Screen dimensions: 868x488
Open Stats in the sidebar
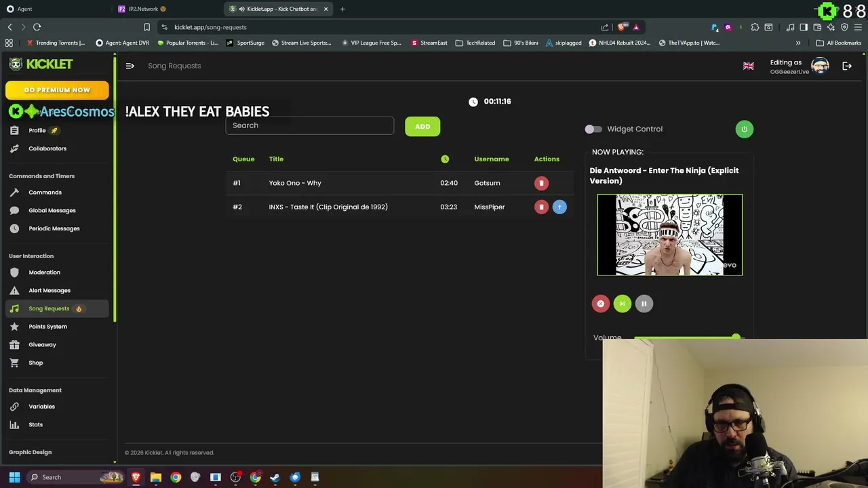click(35, 424)
